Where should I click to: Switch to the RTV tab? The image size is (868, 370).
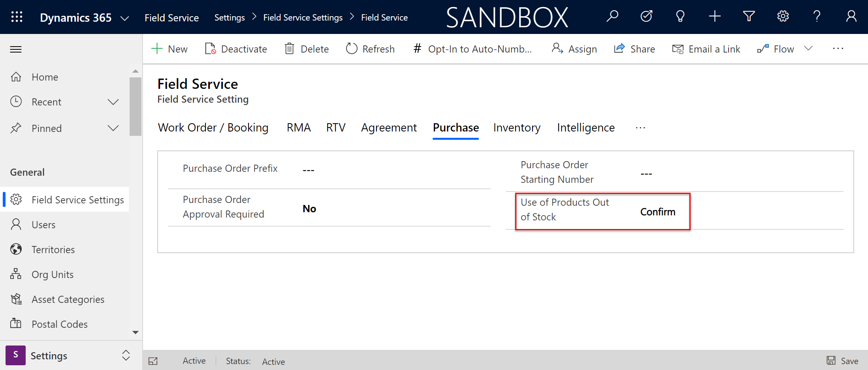pyautogui.click(x=336, y=128)
